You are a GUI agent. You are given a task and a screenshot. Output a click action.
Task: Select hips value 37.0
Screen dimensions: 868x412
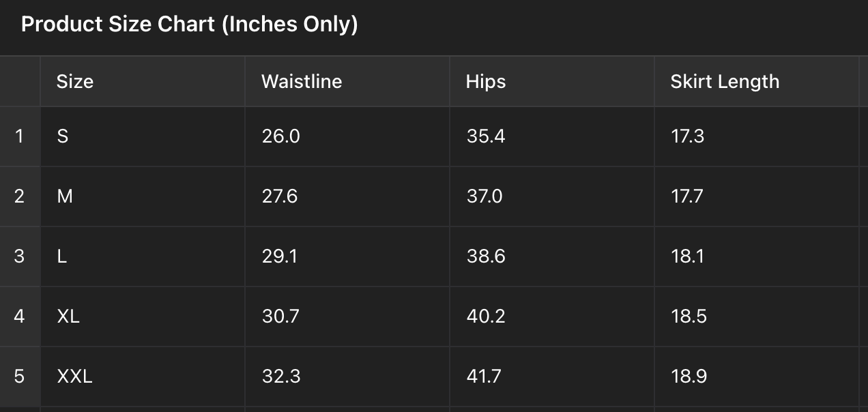(484, 196)
